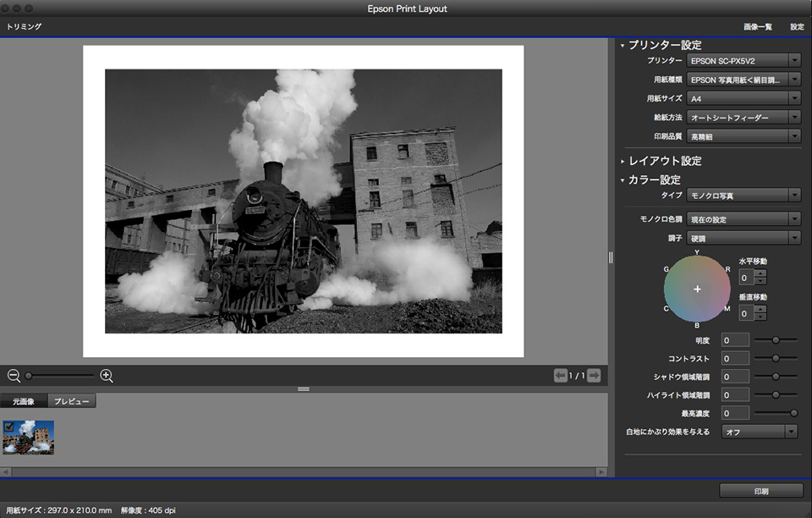Open the タイプ モノクロ写真 dropdown
The width and height of the screenshot is (812, 518).
743,196
